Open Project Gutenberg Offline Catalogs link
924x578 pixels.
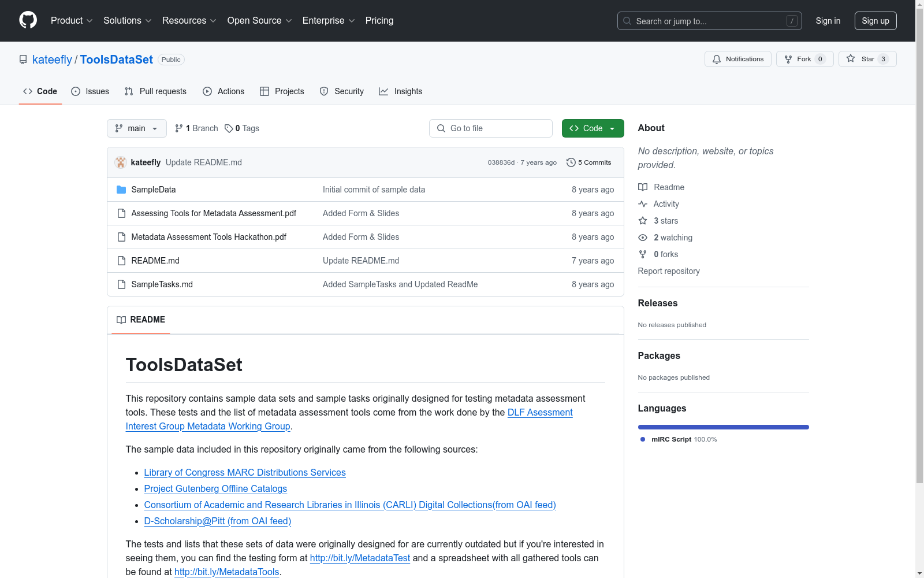pyautogui.click(x=215, y=488)
